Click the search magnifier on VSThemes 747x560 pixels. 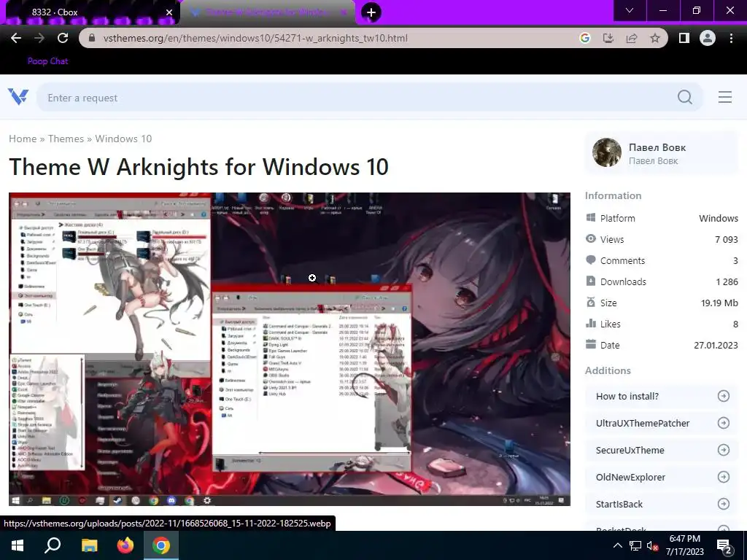coord(684,97)
